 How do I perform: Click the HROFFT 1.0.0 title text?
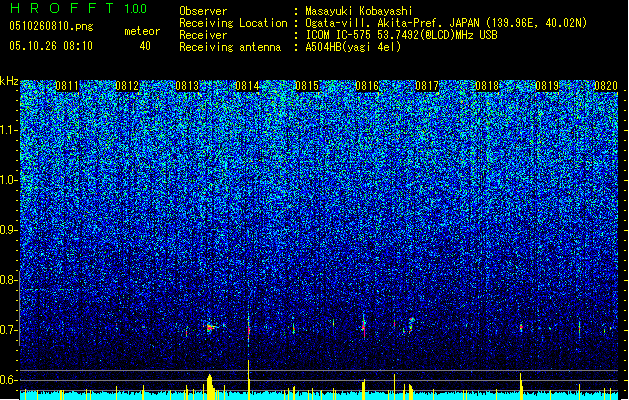coord(78,8)
